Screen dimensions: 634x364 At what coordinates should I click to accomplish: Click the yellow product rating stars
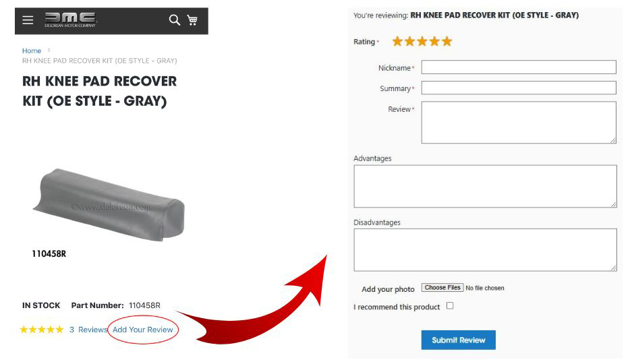[42, 330]
